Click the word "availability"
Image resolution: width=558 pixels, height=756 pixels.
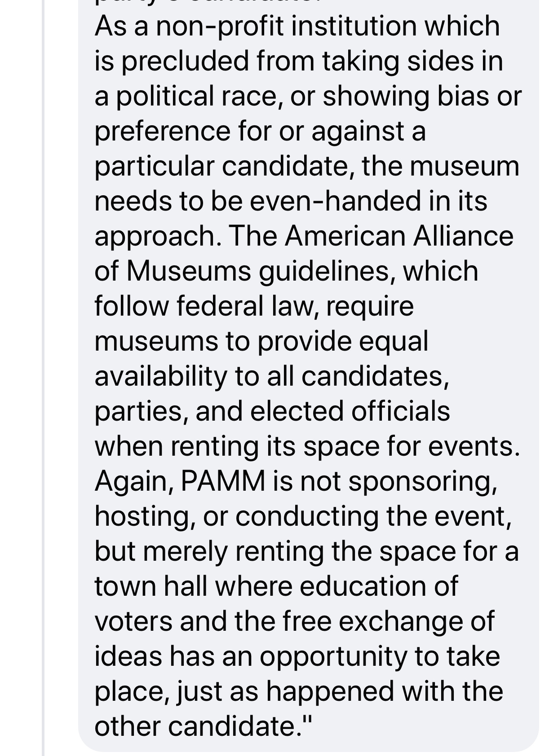pyautogui.click(x=160, y=376)
